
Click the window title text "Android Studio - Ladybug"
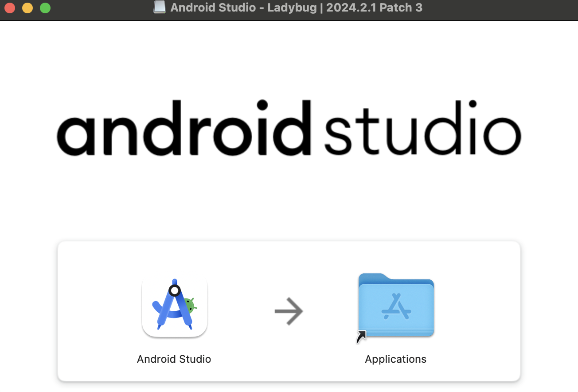[x=243, y=8]
